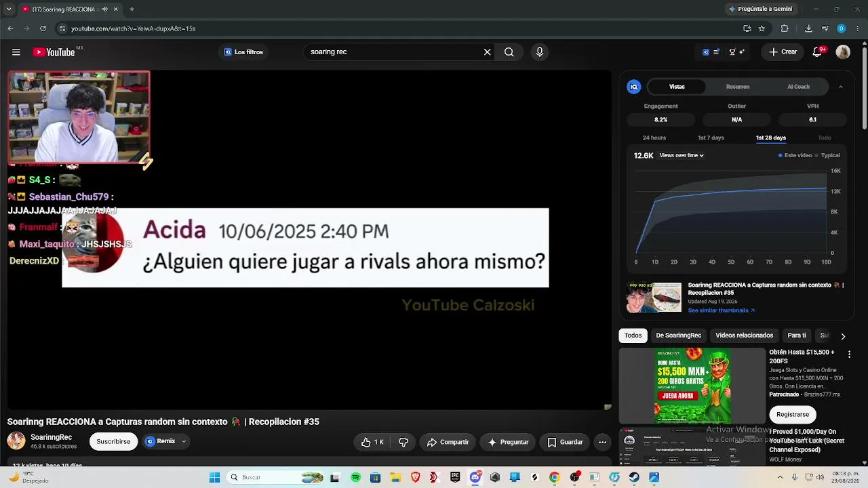Open Steam from the taskbar
The width and height of the screenshot is (868, 488).
click(634, 477)
